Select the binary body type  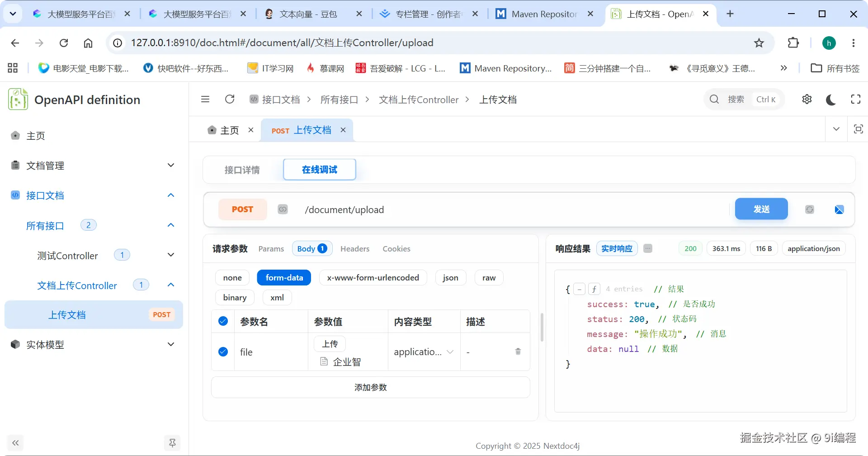point(235,297)
